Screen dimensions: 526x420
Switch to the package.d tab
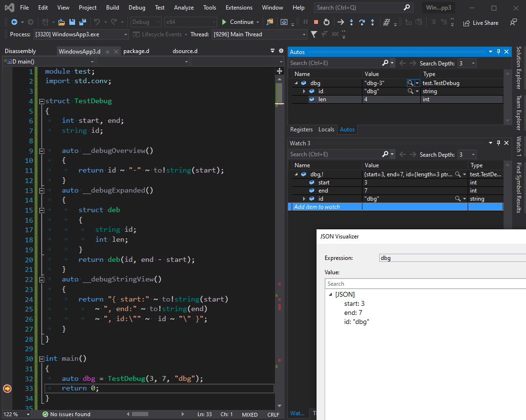point(136,51)
